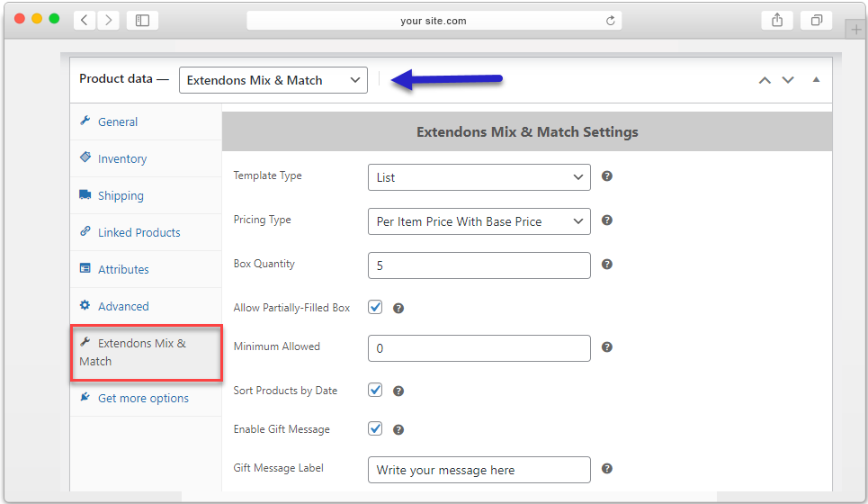Switch to the Advanced tab
The width and height of the screenshot is (868, 504).
[x=146, y=306]
